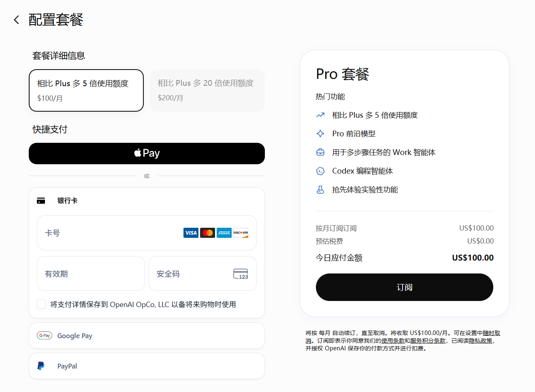Choose the Google Pay payment option
This screenshot has width=535, height=392.
point(147,336)
